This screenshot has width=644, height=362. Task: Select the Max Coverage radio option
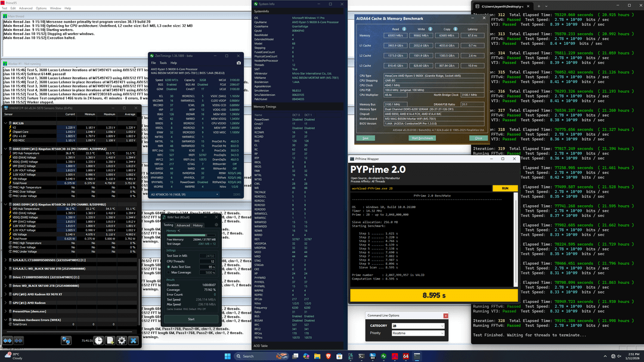pyautogui.click(x=168, y=273)
